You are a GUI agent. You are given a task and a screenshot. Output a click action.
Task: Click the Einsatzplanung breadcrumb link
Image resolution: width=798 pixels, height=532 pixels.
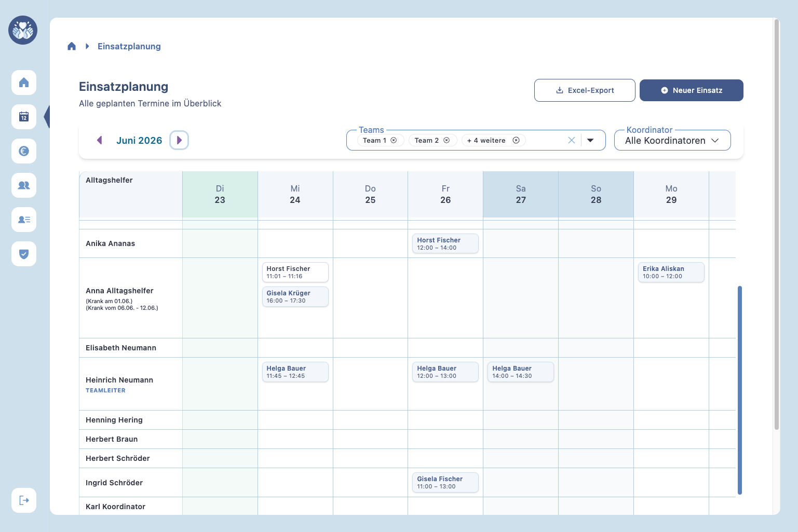coord(129,46)
